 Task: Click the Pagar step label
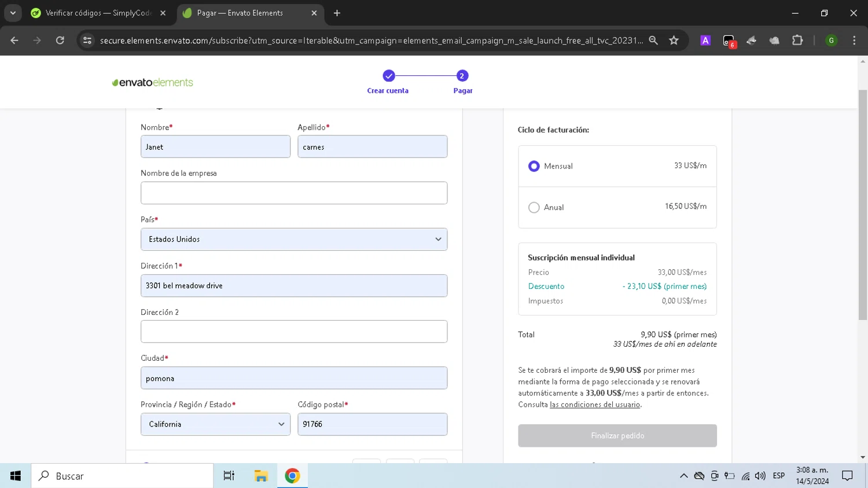[463, 91]
